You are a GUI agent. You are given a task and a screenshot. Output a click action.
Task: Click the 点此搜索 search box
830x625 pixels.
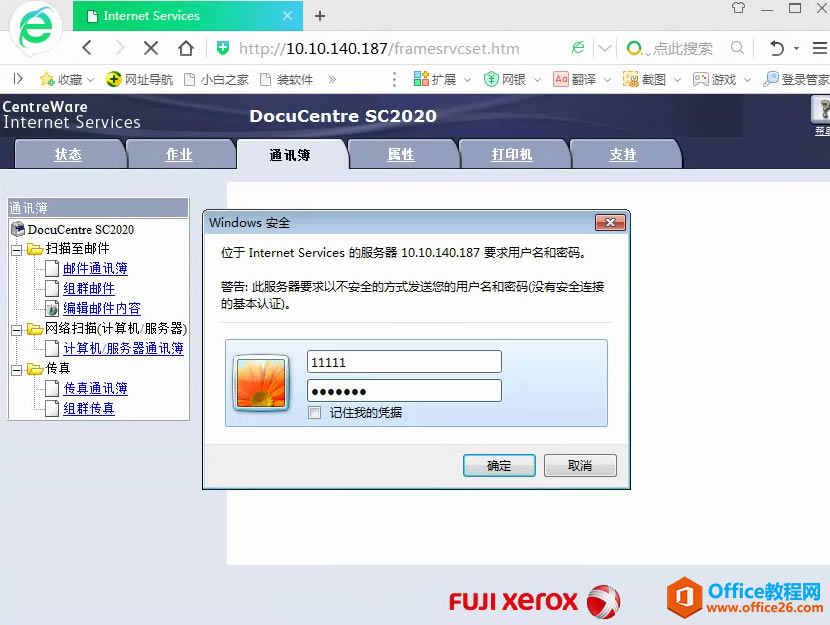pyautogui.click(x=683, y=49)
